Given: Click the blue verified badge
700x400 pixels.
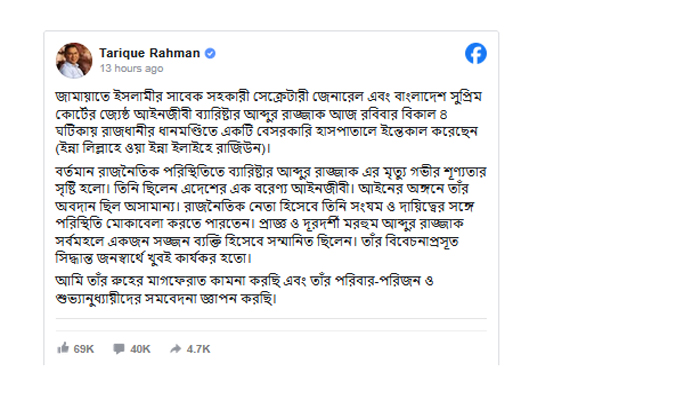Looking at the screenshot, I should (x=211, y=52).
